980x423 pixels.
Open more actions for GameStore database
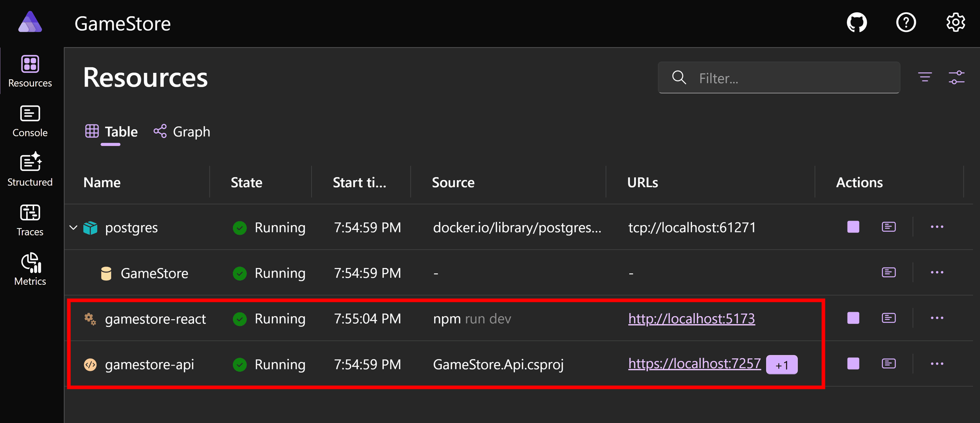click(937, 273)
